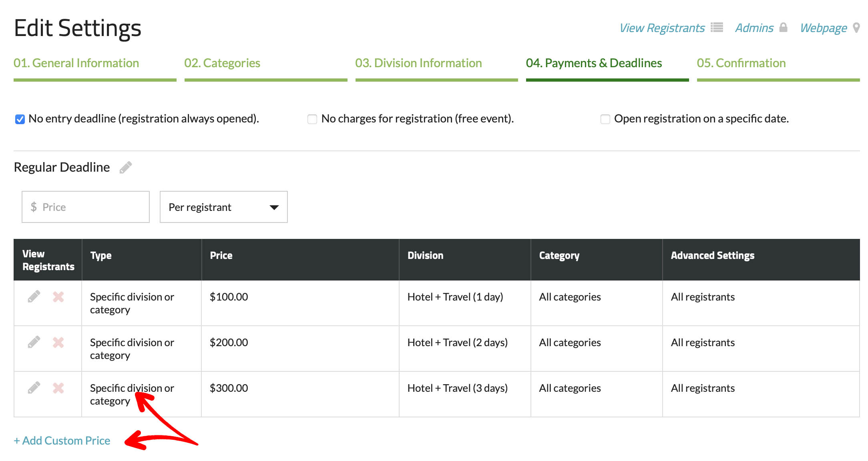The image size is (868, 461).
Task: Check Open registration on a specific date
Action: [605, 119]
